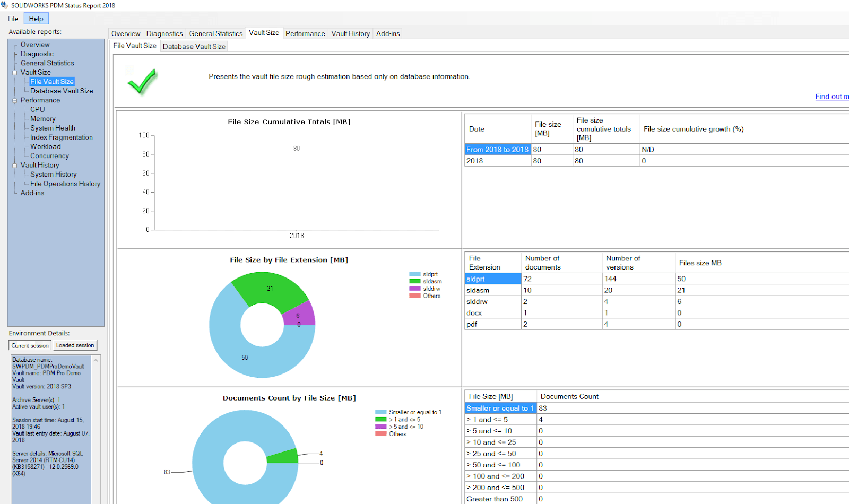Collapse the Performance tree node
Image resolution: width=849 pixels, height=504 pixels.
coord(15,100)
